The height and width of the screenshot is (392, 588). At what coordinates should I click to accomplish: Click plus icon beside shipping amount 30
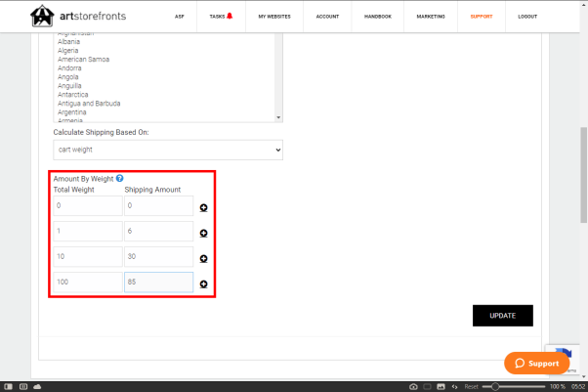coord(203,258)
